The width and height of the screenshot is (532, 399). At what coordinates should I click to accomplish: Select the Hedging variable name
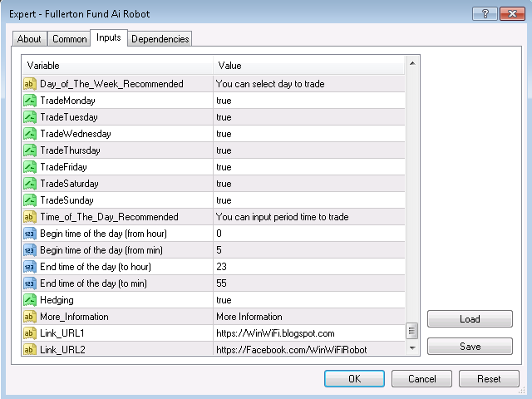(x=57, y=300)
